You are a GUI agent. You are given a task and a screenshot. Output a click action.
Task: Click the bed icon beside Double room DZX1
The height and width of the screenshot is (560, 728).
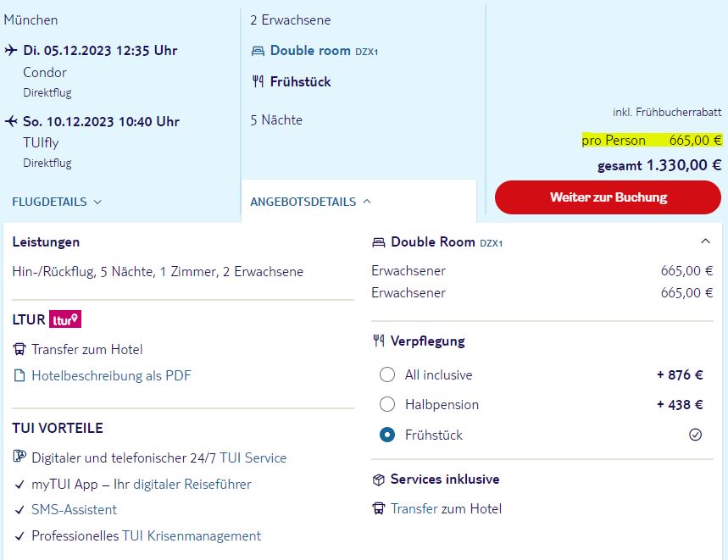(258, 51)
